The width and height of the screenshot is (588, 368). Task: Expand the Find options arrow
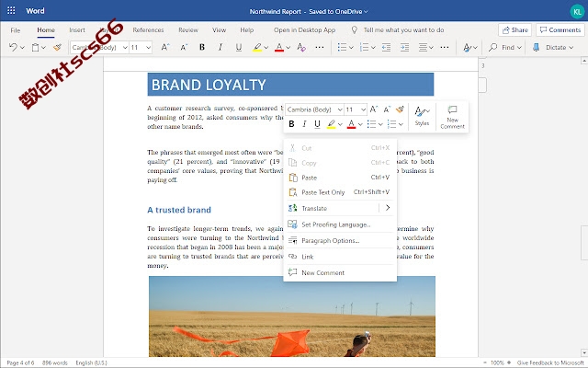(x=519, y=48)
